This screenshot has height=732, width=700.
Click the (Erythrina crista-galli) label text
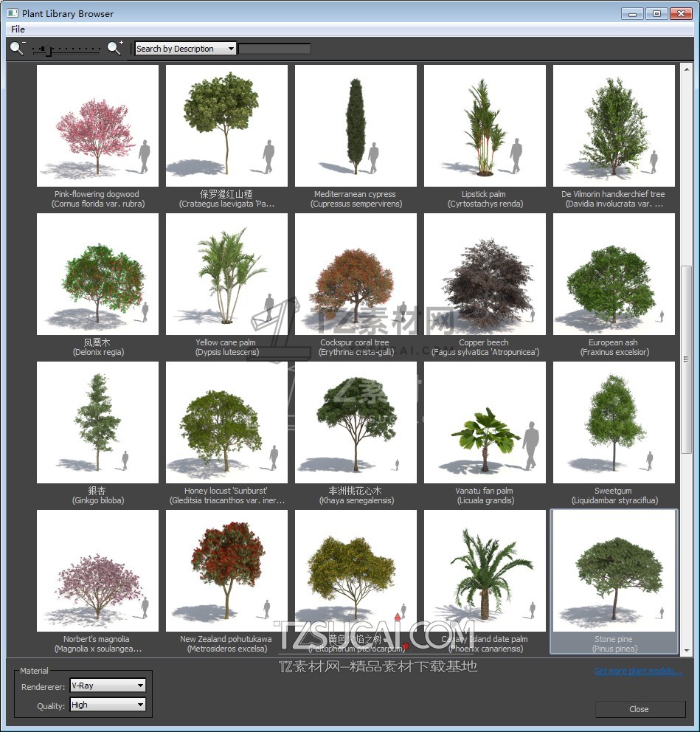pos(356,352)
